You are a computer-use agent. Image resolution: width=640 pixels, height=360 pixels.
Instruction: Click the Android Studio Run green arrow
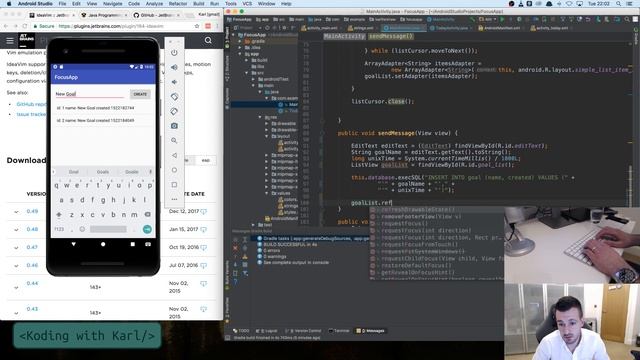pyautogui.click(x=502, y=19)
